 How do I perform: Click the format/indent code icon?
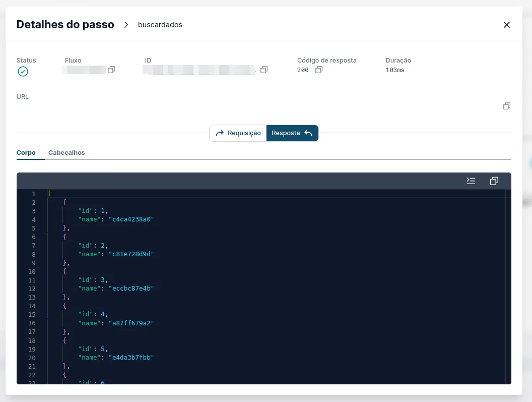(471, 181)
